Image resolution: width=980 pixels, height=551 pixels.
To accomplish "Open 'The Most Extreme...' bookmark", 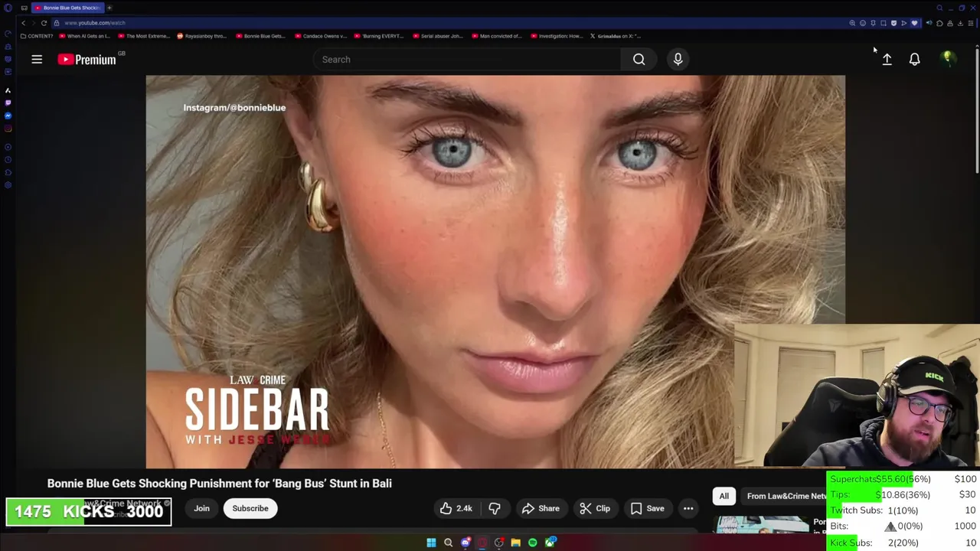I will (x=145, y=36).
